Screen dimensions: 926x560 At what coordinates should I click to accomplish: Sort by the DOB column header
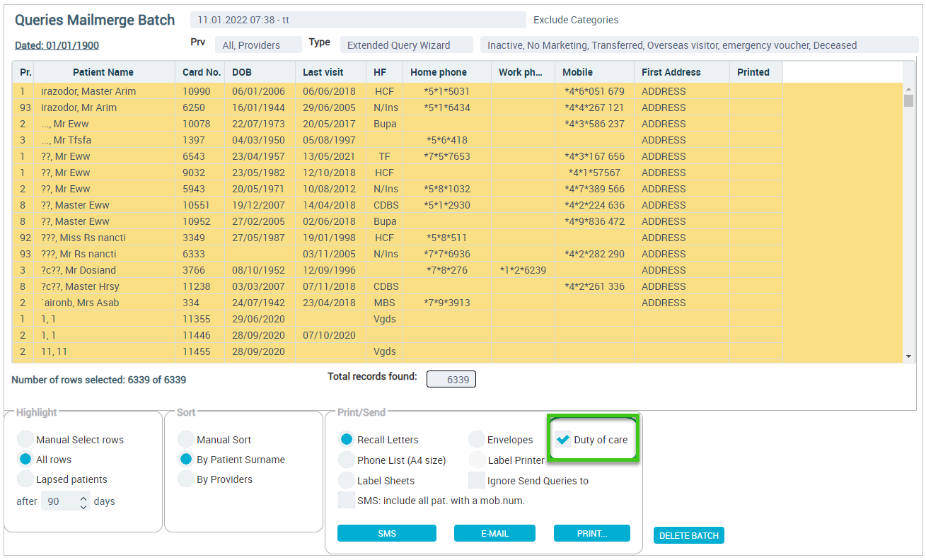260,72
